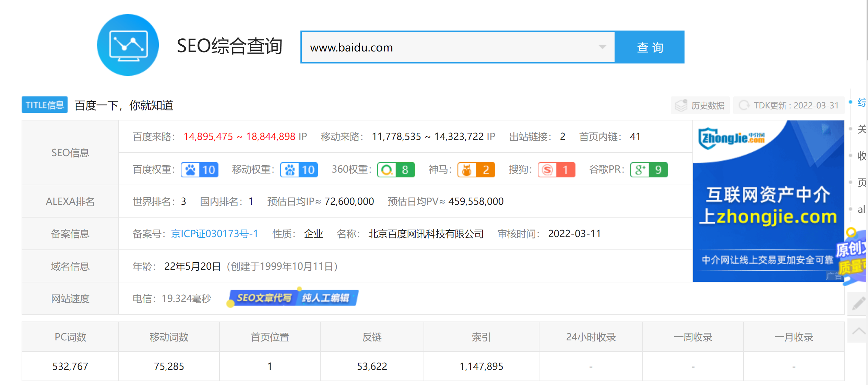This screenshot has width=868, height=385.
Task: Open SEO文章代写 纯人工编辑 banner
Action: (293, 297)
